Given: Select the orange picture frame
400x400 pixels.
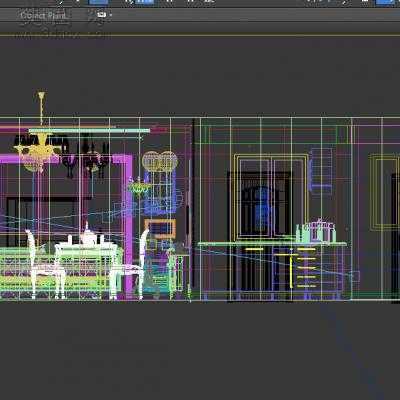Looking at the screenshot, I should pyautogui.click(x=160, y=228).
